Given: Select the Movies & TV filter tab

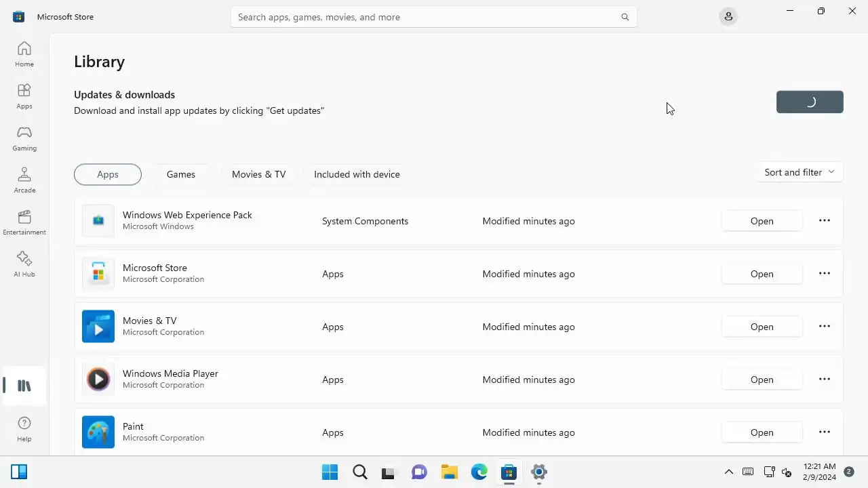Looking at the screenshot, I should [259, 174].
